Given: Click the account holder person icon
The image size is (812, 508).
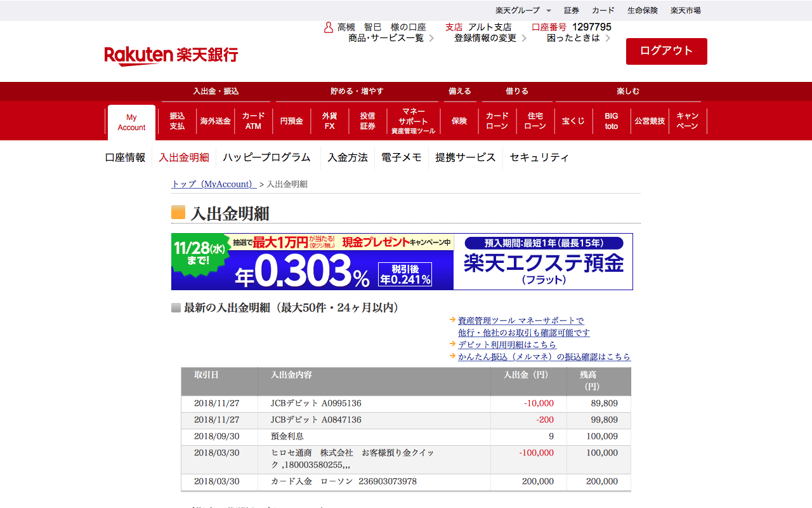Looking at the screenshot, I should point(329,27).
